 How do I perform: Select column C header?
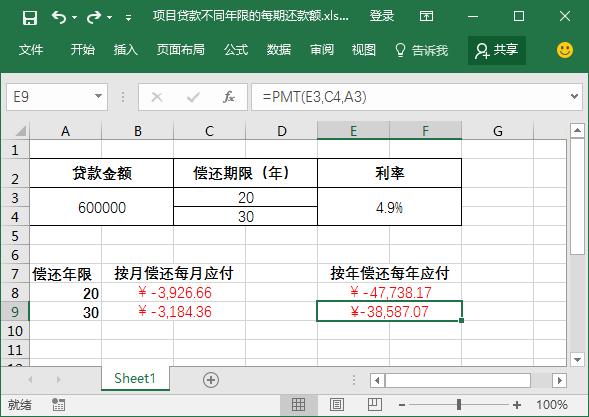coord(209,131)
